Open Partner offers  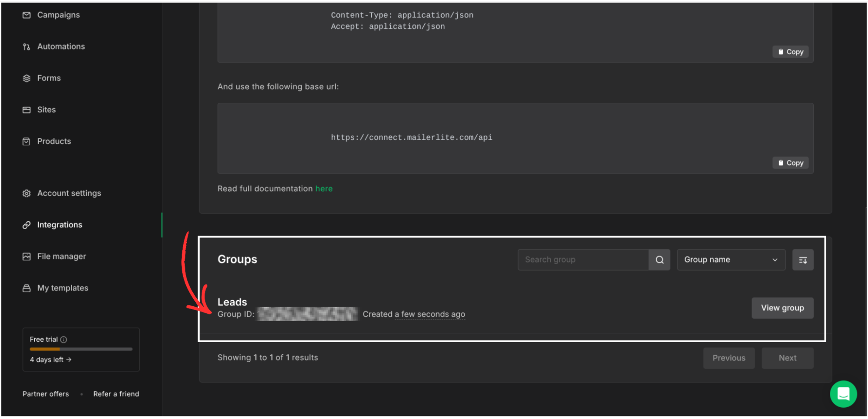pos(46,394)
